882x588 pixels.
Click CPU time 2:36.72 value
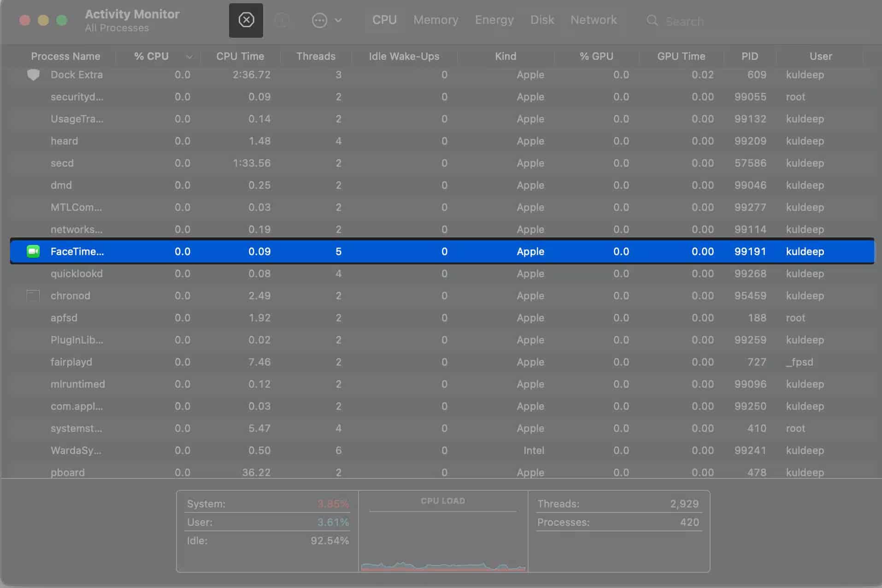click(252, 75)
